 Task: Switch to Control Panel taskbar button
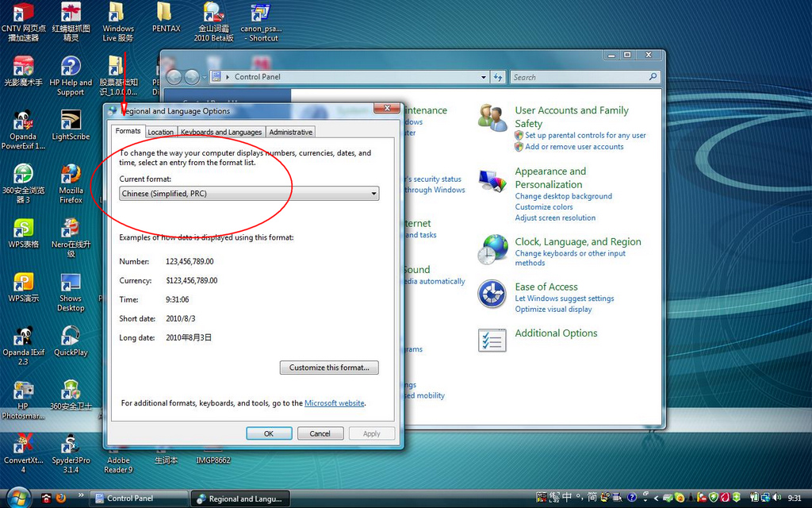[139, 498]
